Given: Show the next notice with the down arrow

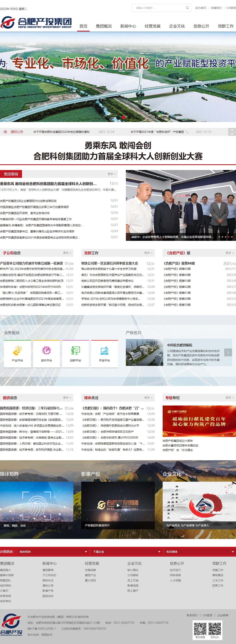Looking at the screenshot, I should click(x=232, y=134).
